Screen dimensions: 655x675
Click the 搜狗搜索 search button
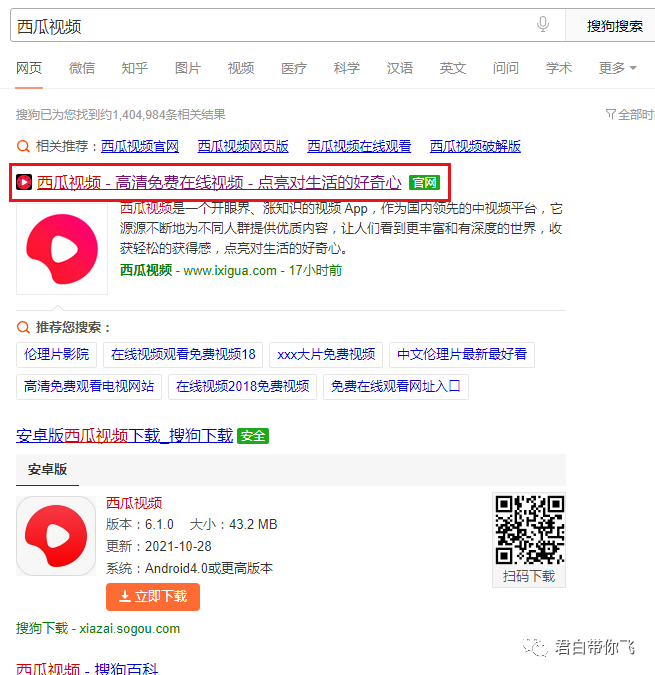tap(614, 26)
